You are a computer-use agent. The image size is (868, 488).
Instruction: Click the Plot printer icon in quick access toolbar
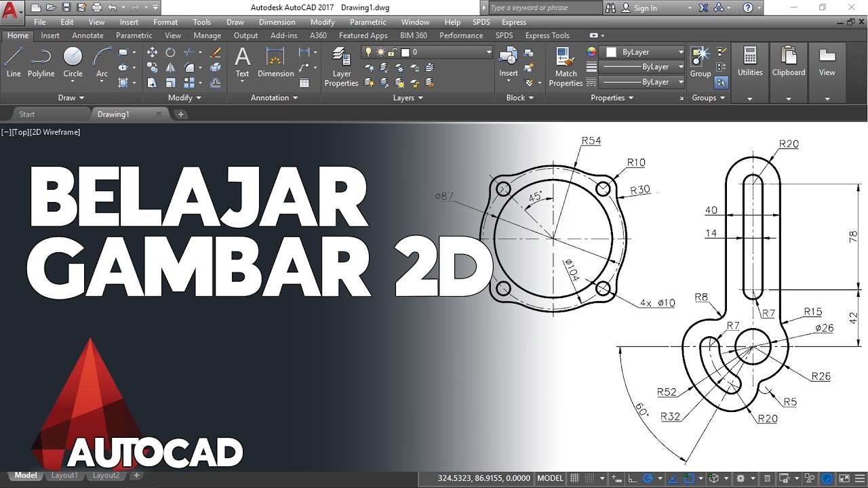pyautogui.click(x=97, y=7)
